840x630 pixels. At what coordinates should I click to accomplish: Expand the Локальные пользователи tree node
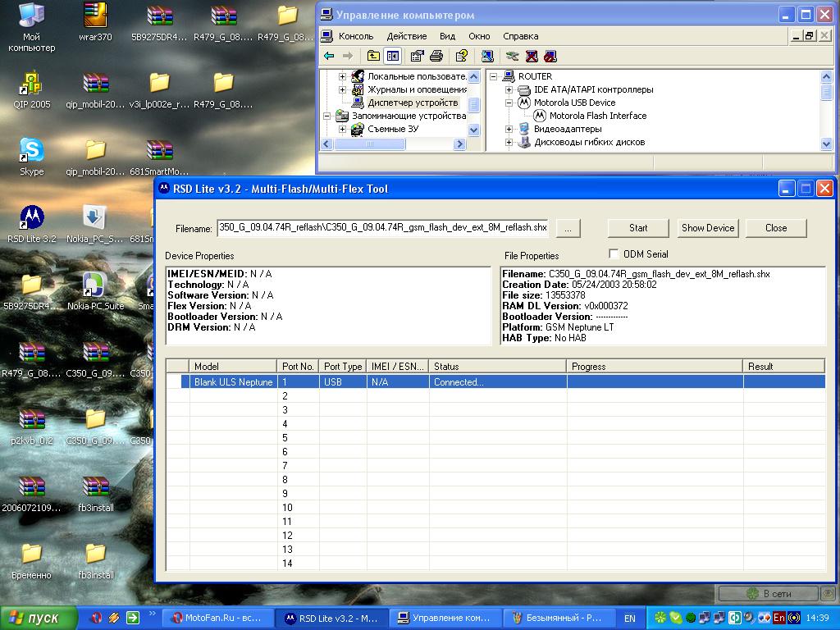tap(342, 76)
